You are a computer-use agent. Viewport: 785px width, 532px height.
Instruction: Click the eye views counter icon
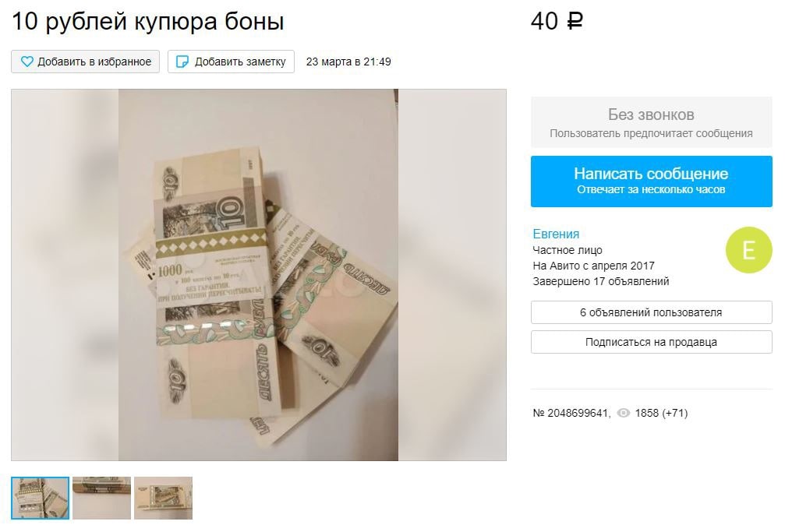624,413
